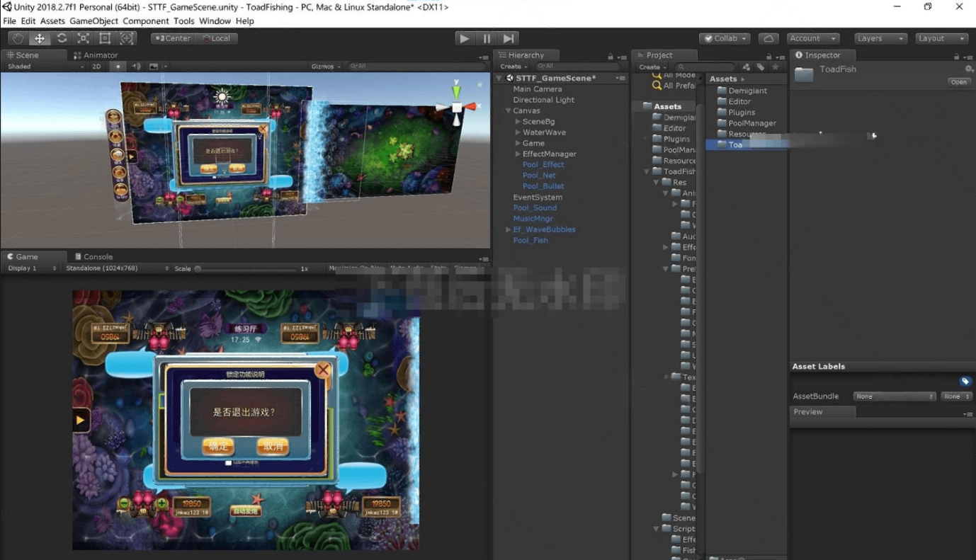The width and height of the screenshot is (976, 560).
Task: Open the File menu
Action: point(9,21)
